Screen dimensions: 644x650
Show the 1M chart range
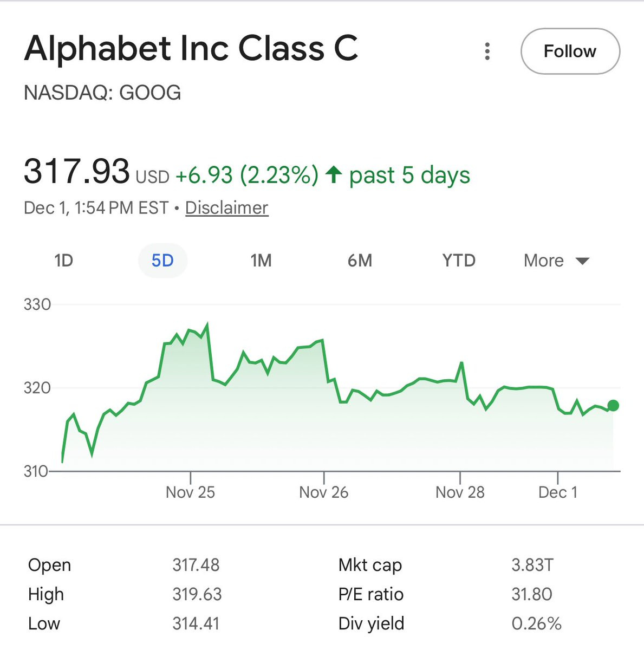[261, 261]
